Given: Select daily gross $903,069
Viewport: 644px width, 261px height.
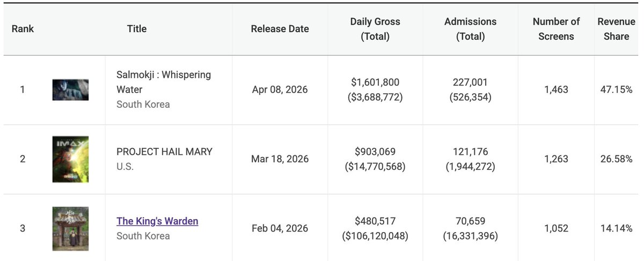Looking at the screenshot, I should point(375,152).
